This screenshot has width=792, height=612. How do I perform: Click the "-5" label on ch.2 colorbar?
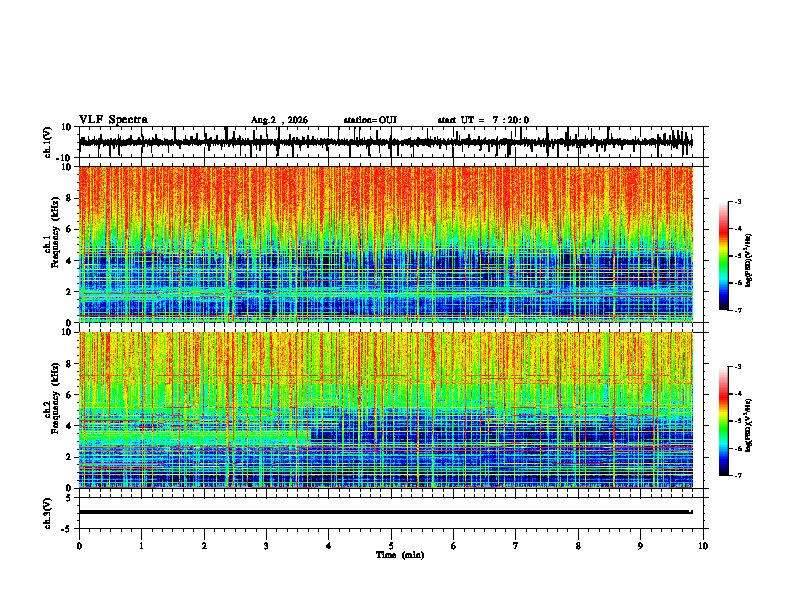pos(737,421)
